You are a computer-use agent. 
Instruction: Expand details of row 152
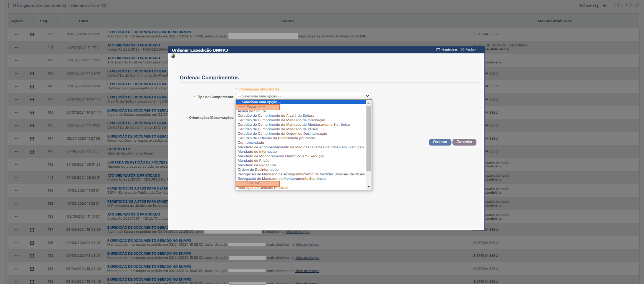pyautogui.click(x=32, y=35)
